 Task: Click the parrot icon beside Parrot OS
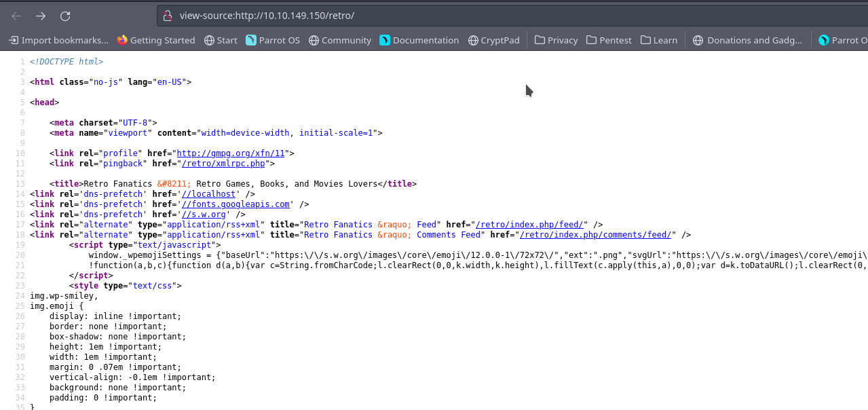pos(251,40)
